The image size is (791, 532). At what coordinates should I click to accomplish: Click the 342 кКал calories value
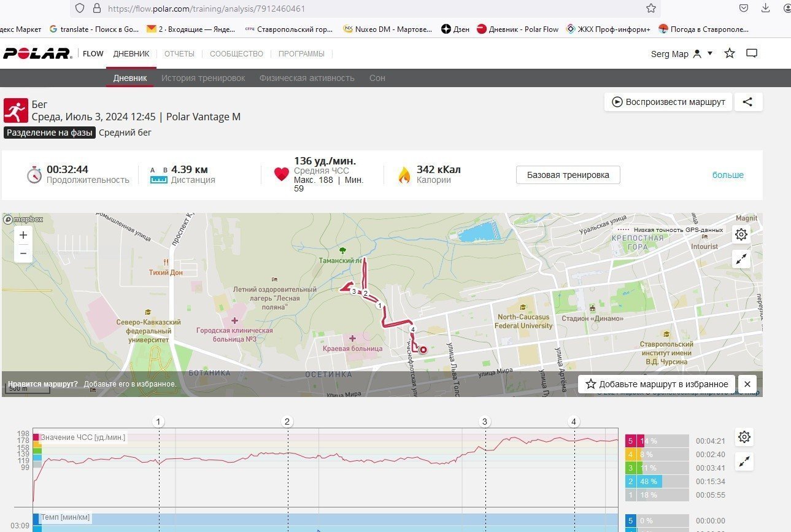[439, 169]
